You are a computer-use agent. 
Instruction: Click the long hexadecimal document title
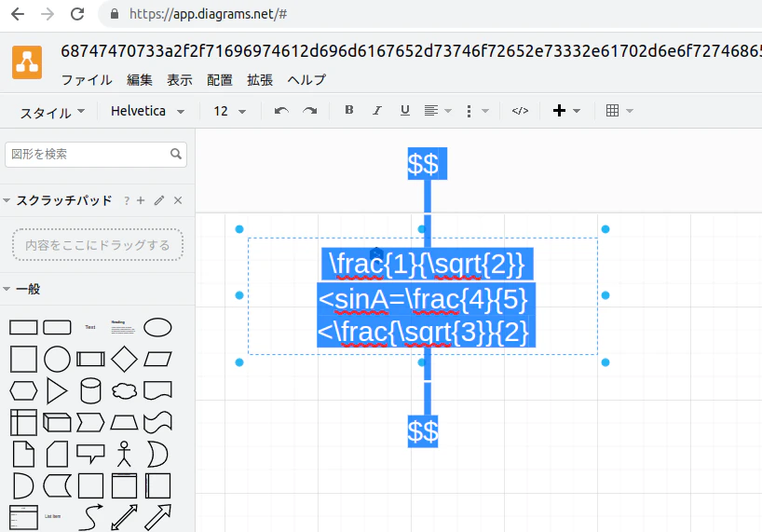tap(411, 50)
